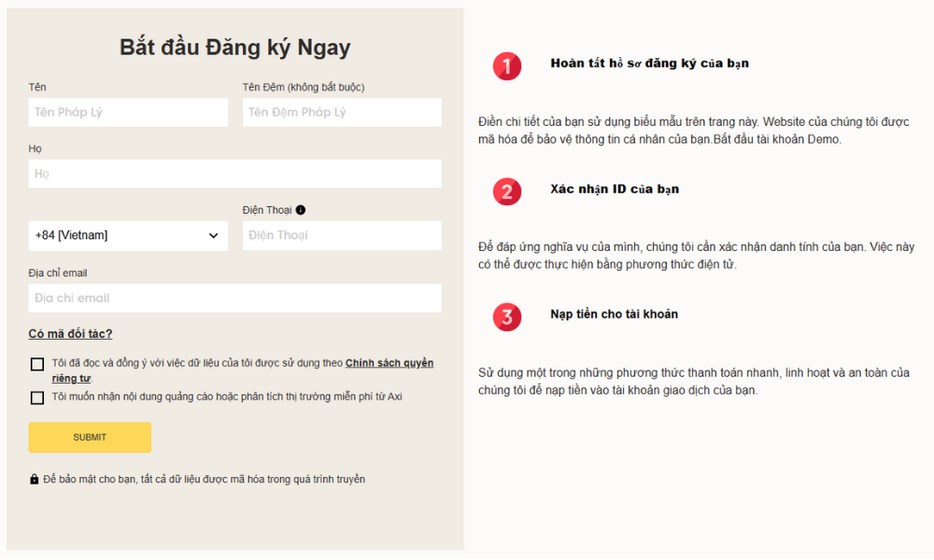Image resolution: width=934 pixels, height=560 pixels.
Task: Click the Họ last name input
Action: (x=234, y=174)
